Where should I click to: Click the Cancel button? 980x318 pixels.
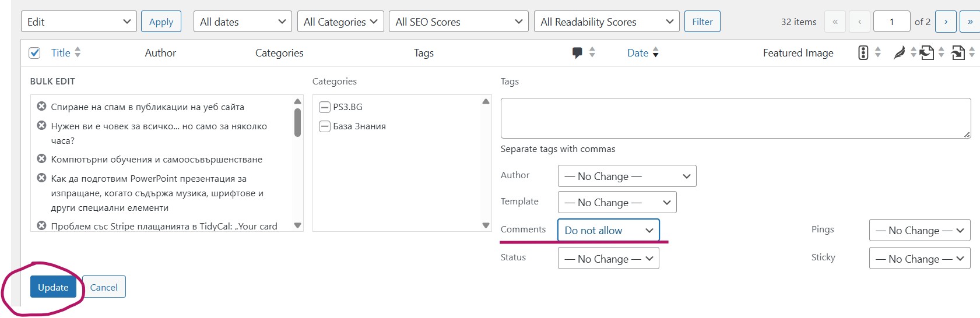pos(104,287)
